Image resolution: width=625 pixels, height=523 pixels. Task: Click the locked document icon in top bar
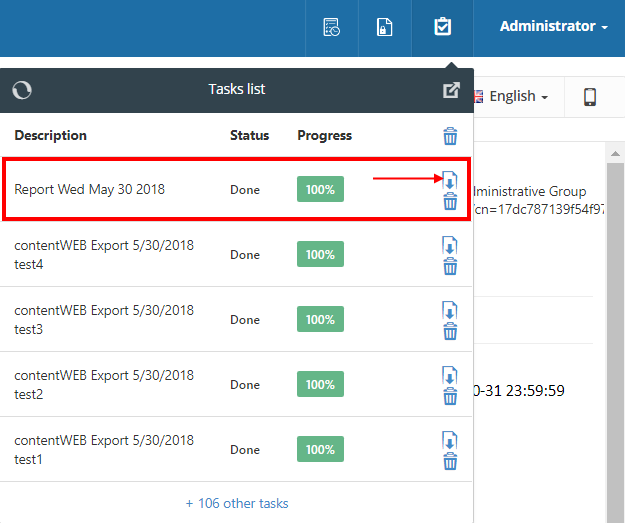(x=383, y=27)
